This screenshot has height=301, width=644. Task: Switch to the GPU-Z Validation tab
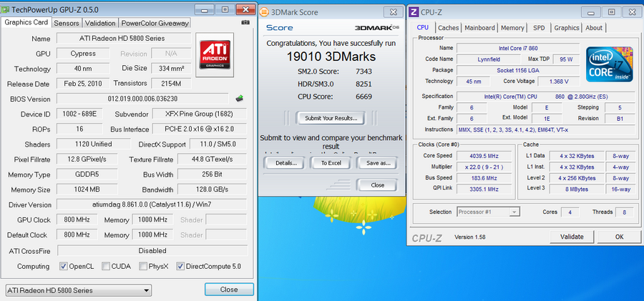point(99,23)
